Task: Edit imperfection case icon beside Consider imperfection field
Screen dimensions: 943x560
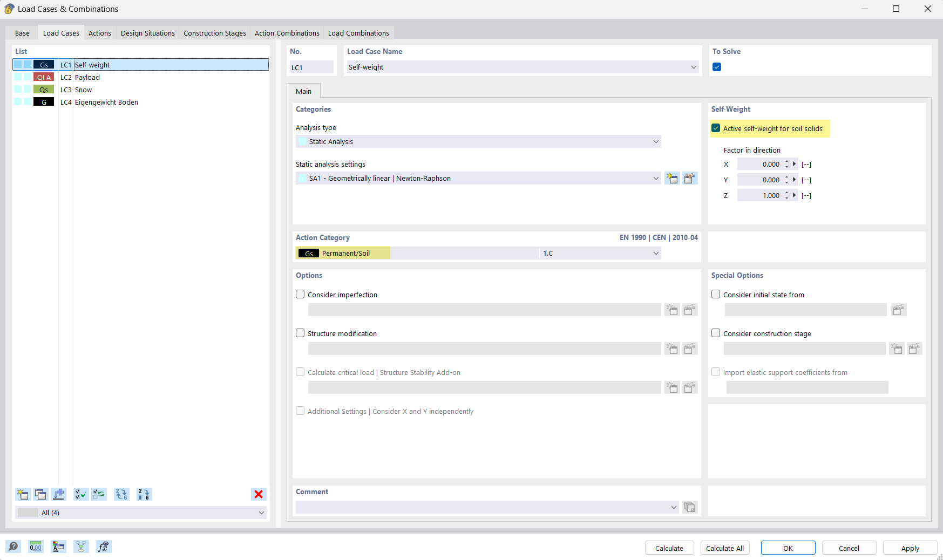Action: (690, 310)
